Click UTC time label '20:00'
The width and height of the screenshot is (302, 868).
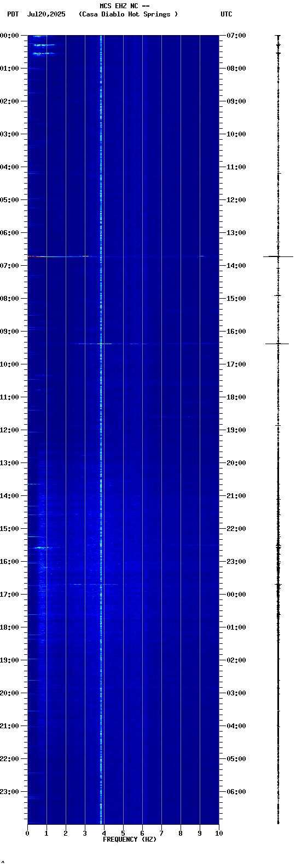pyautogui.click(x=236, y=463)
